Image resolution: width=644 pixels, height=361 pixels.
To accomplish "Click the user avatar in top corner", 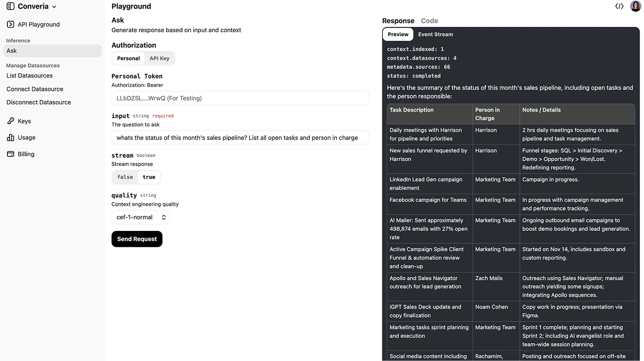I will tap(636, 6).
